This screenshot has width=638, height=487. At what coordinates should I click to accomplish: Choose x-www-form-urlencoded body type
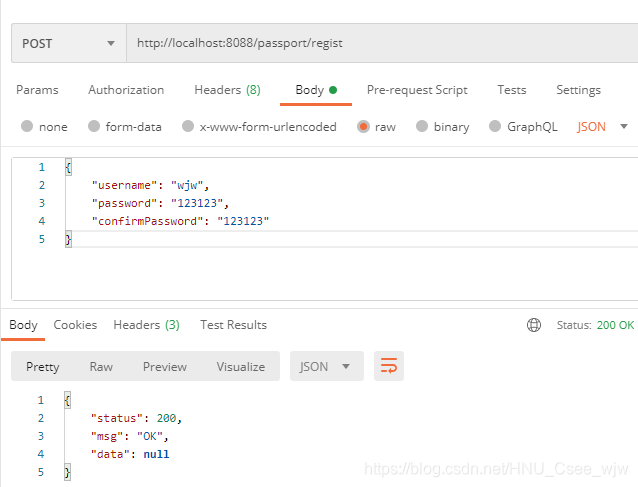coord(187,127)
